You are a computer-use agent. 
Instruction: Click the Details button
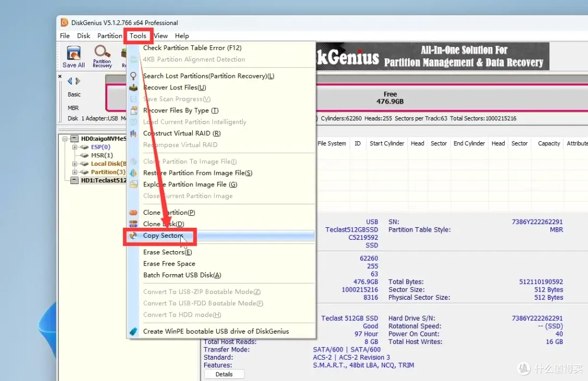[224, 374]
